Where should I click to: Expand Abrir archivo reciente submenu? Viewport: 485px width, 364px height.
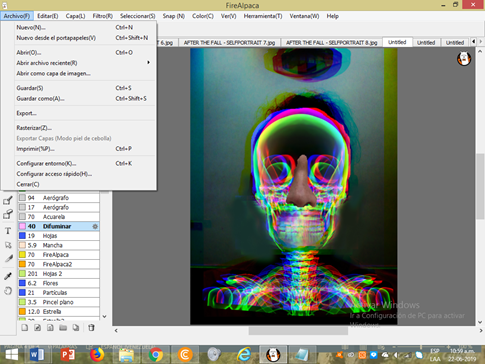[x=149, y=63]
